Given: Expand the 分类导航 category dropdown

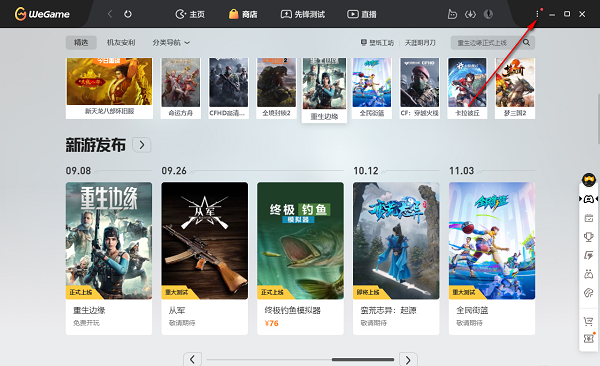Looking at the screenshot, I should (x=171, y=42).
